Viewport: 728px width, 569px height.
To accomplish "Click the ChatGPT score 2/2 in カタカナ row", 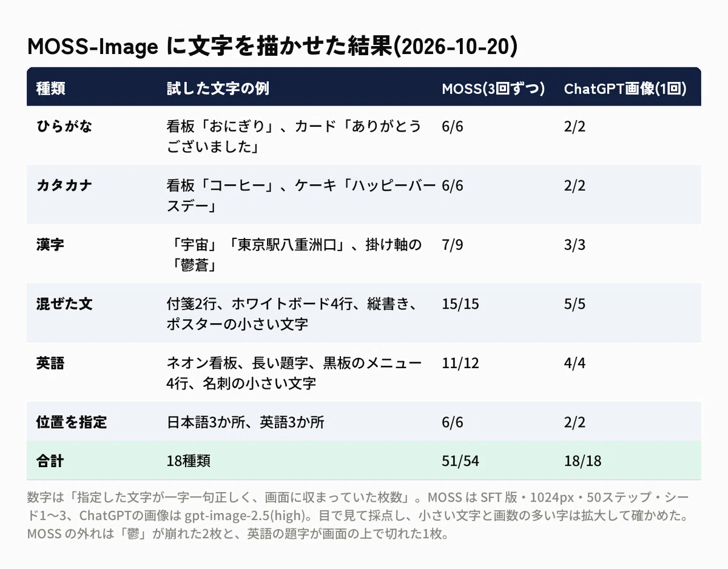I will 575,185.
